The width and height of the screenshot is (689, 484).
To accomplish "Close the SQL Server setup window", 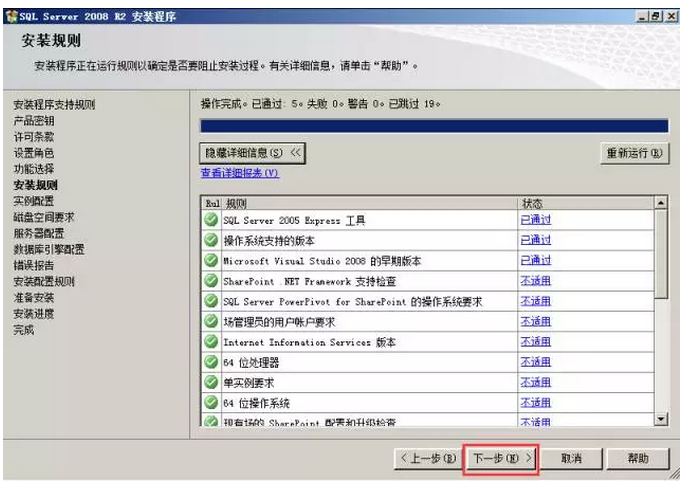I will tap(671, 17).
